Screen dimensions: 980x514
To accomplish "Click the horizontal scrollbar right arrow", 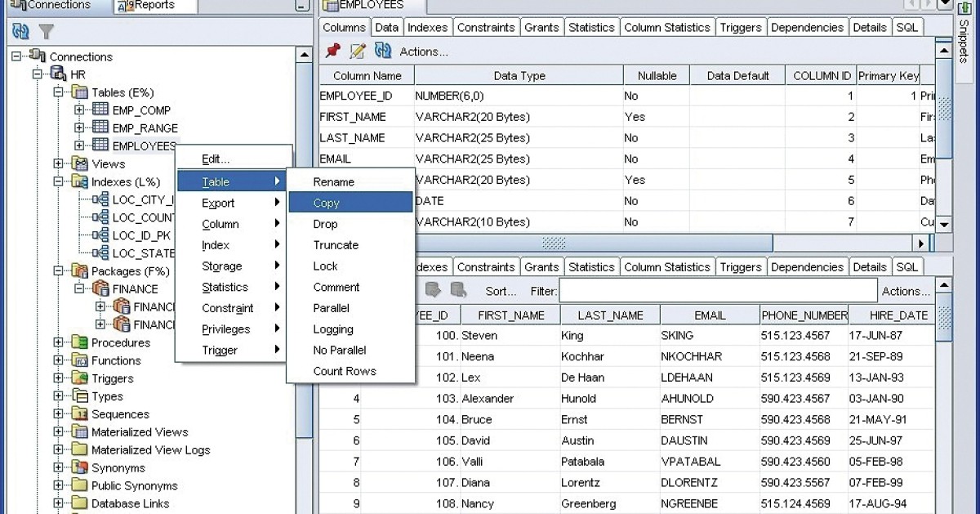I will point(922,244).
